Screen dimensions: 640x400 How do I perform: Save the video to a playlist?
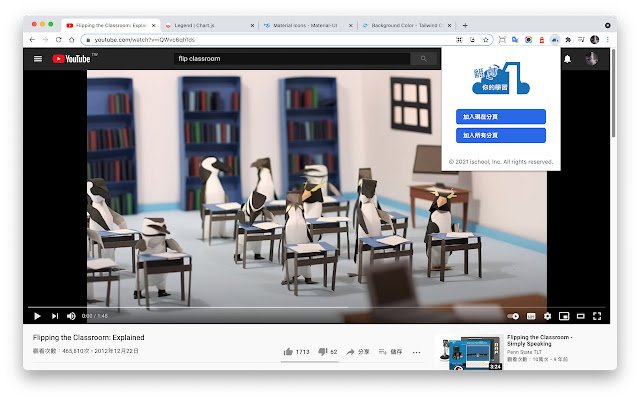[x=390, y=351]
